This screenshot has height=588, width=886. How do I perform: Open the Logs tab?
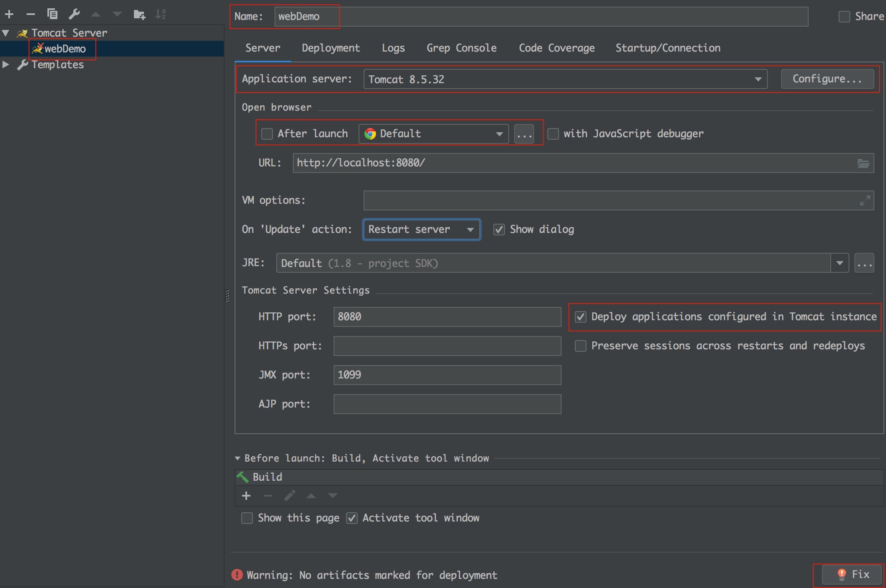[x=393, y=48]
